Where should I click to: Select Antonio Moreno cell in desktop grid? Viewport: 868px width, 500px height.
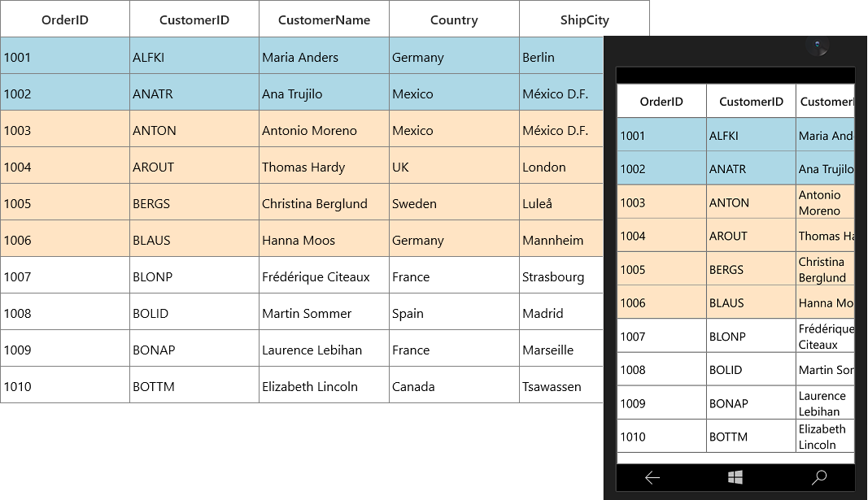coord(324,129)
